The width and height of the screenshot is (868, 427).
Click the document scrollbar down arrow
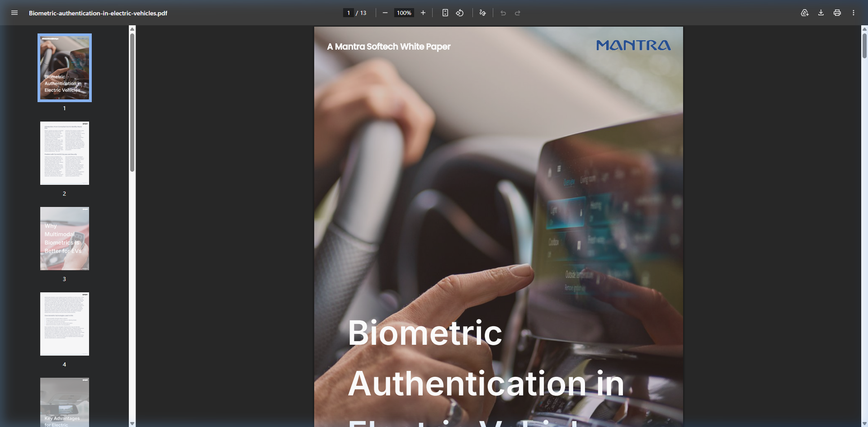point(864,423)
